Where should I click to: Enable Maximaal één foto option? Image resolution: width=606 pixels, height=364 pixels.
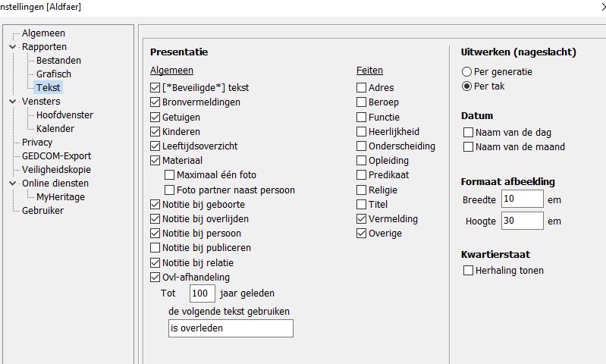pos(170,175)
